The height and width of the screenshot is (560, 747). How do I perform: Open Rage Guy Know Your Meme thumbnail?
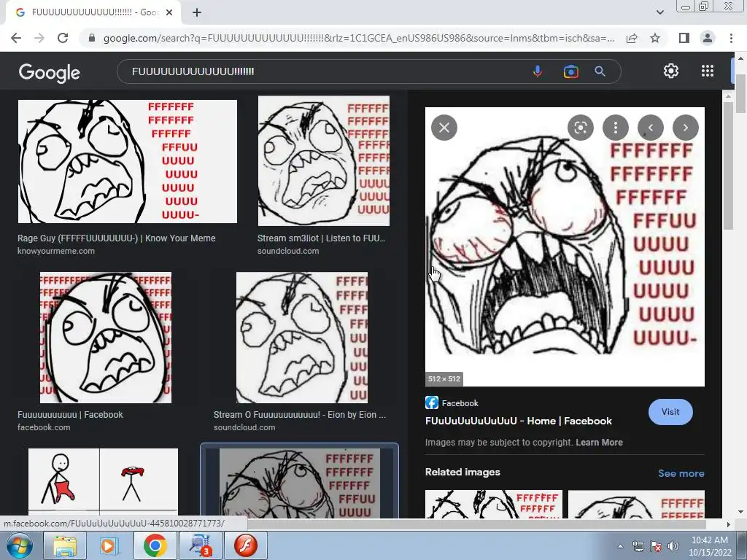point(127,161)
